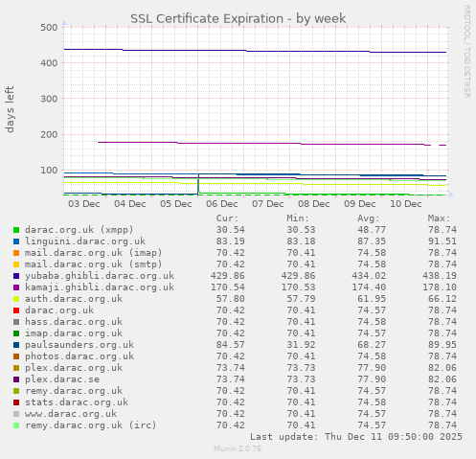The image size is (476, 459).
Task: Click linguini's max value 91.51
Action: click(442, 241)
